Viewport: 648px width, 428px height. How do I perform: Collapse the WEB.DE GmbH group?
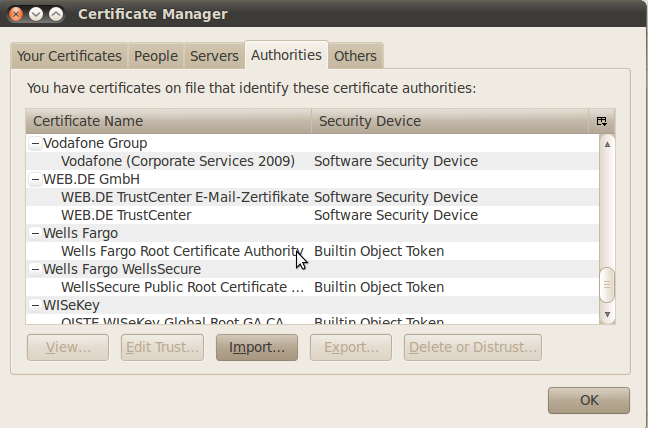[x=35, y=179]
